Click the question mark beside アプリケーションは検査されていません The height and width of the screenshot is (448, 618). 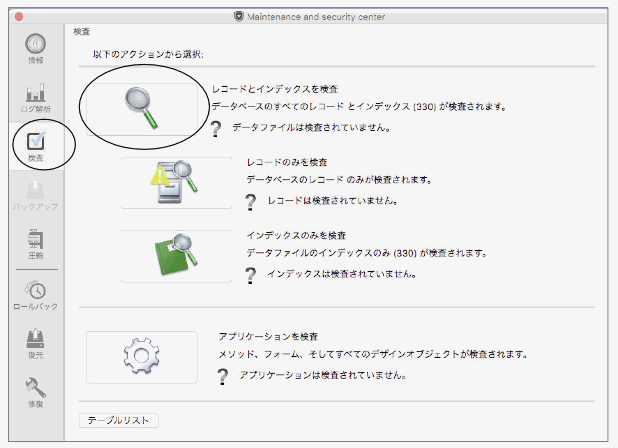pyautogui.click(x=223, y=375)
